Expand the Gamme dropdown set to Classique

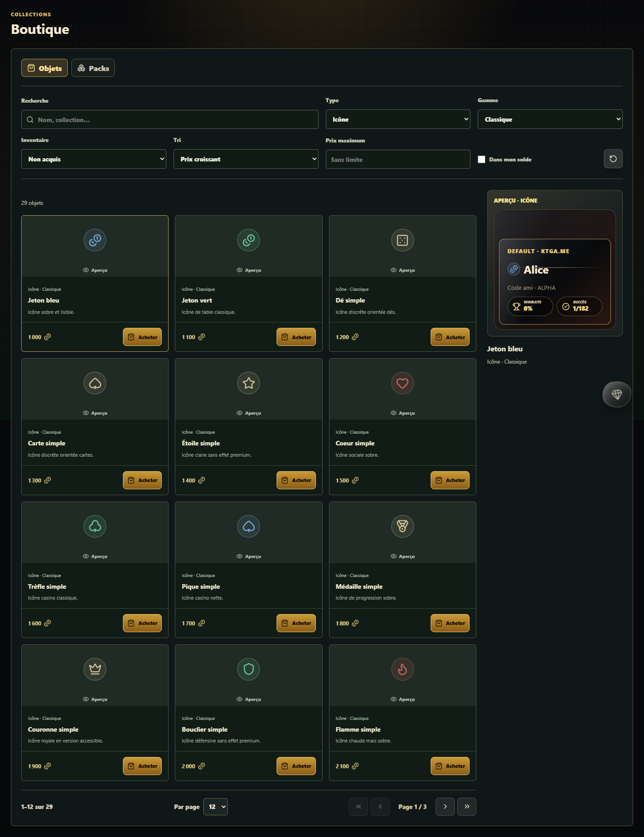click(x=550, y=119)
